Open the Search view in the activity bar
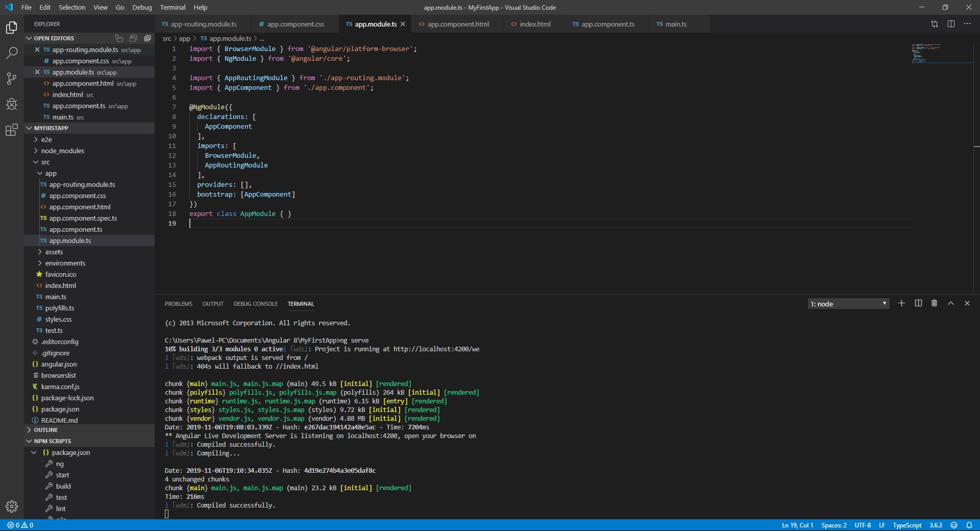The width and height of the screenshot is (980, 531). pyautogui.click(x=12, y=53)
